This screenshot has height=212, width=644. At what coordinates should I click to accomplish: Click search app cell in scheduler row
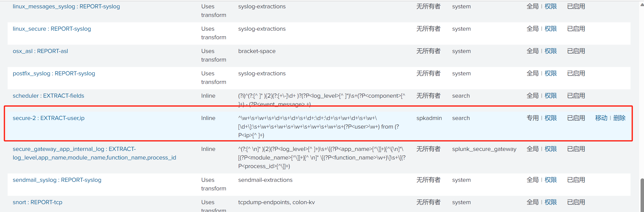click(x=461, y=96)
